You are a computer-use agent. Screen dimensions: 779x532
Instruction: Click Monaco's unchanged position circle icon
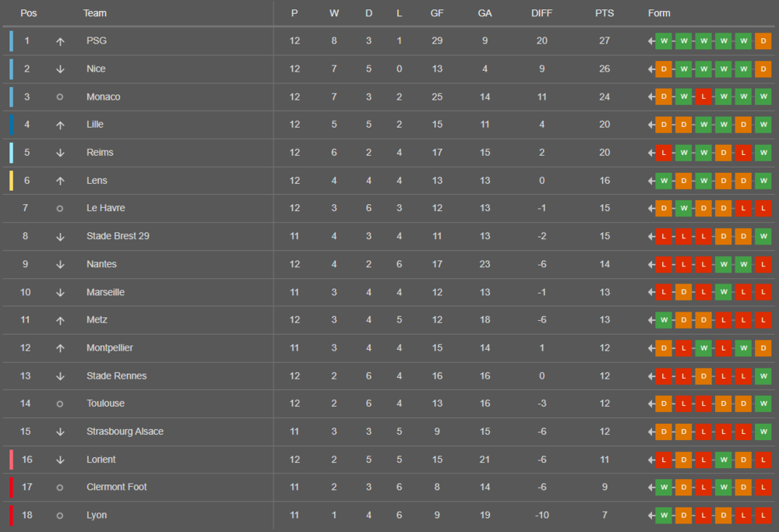point(60,97)
